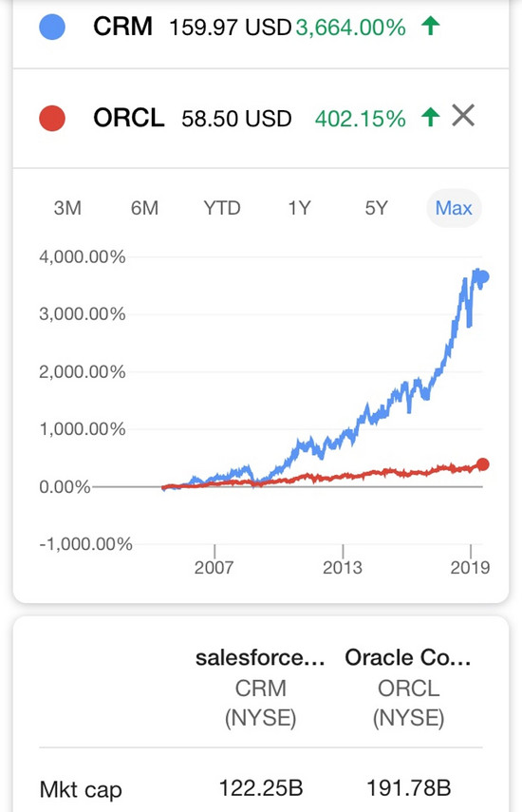Open the ORCL ticker row
The width and height of the screenshot is (522, 812).
261,118
